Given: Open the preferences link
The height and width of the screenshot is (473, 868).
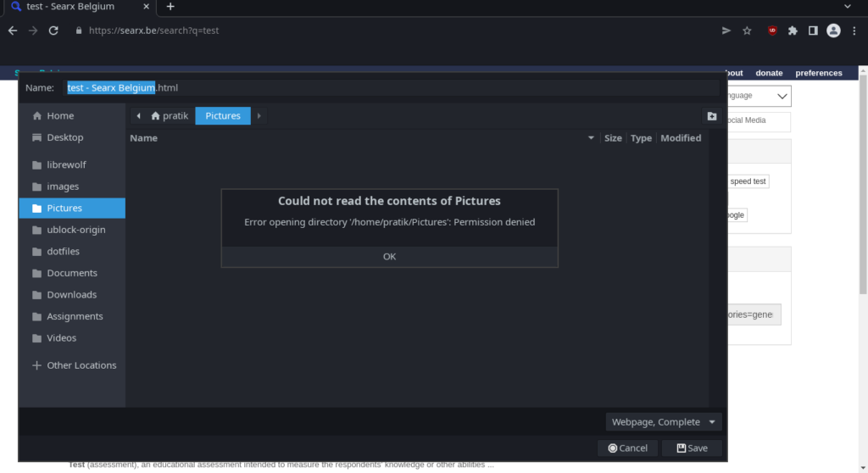Looking at the screenshot, I should click(x=819, y=73).
